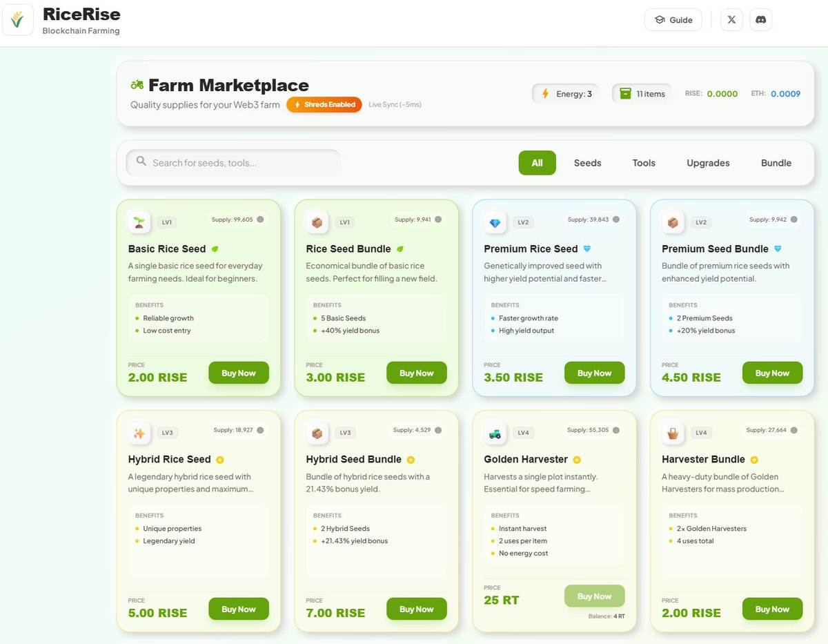828x644 pixels.
Task: Click the Basic Rice Seed sprout icon
Action: click(139, 222)
